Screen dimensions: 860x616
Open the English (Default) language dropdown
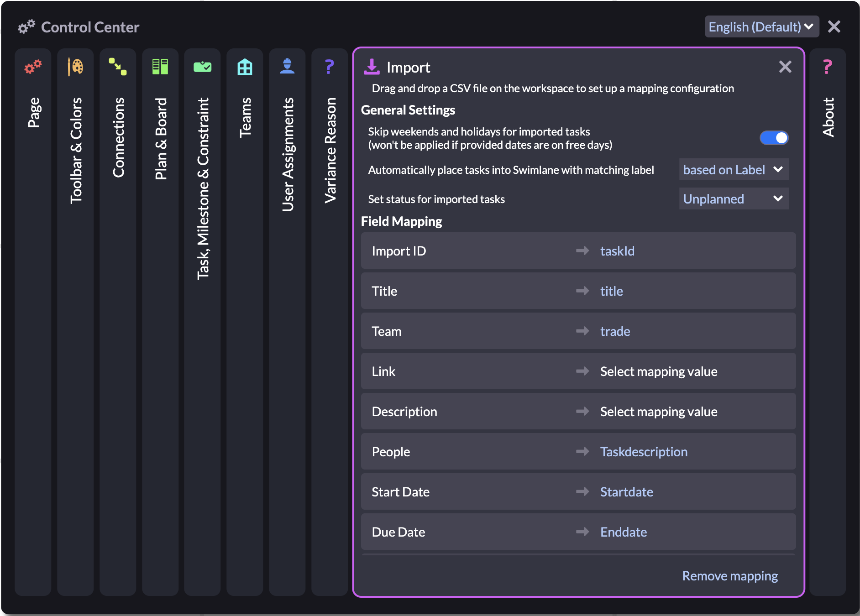pos(761,27)
